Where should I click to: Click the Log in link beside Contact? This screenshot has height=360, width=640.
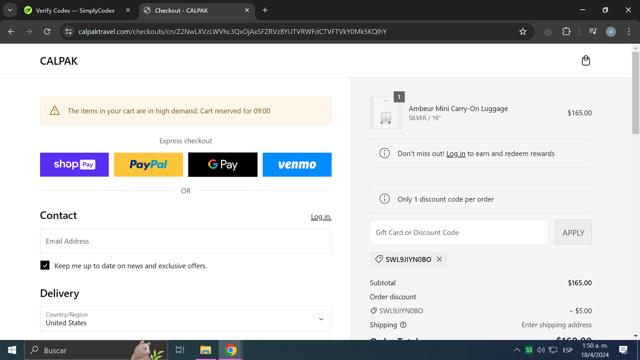(321, 217)
